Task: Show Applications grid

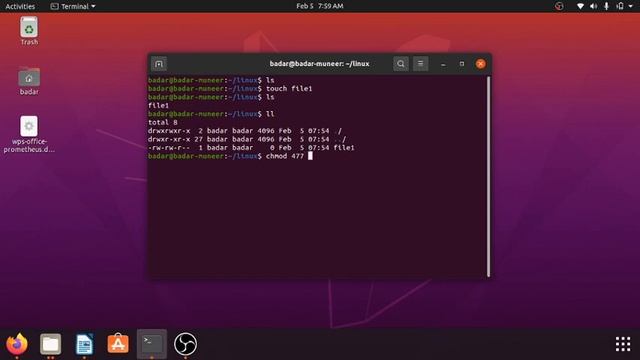Action: click(x=623, y=344)
